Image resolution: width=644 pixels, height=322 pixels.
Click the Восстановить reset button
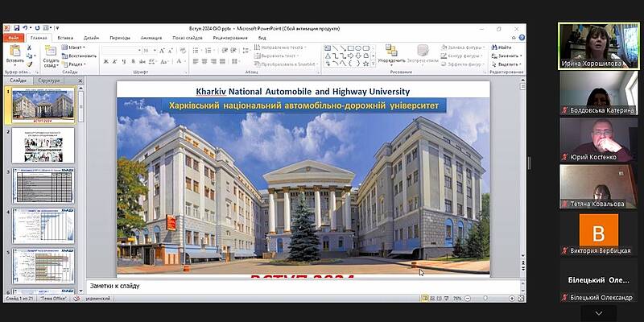[x=79, y=56]
